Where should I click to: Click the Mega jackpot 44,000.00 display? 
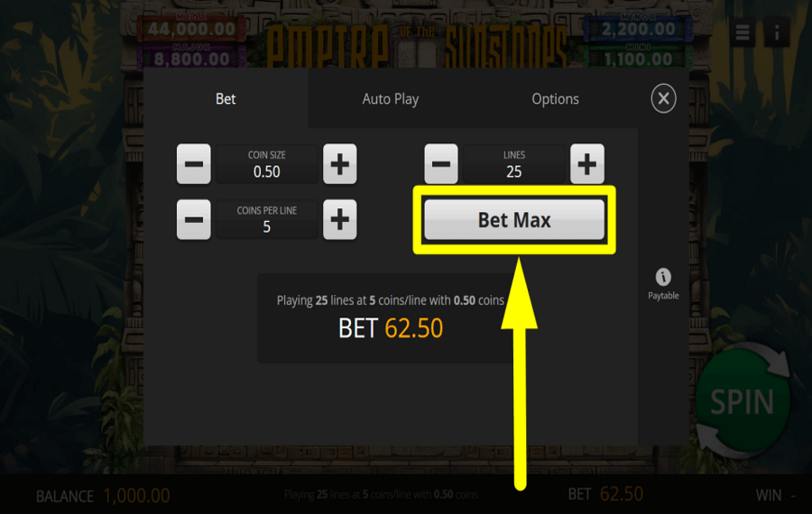tap(191, 27)
